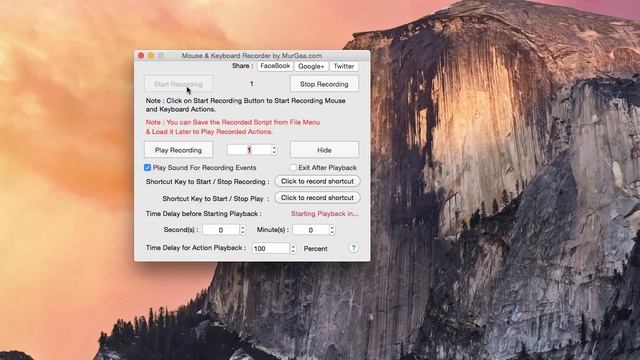Click the action playback percent stepper

[x=293, y=248]
